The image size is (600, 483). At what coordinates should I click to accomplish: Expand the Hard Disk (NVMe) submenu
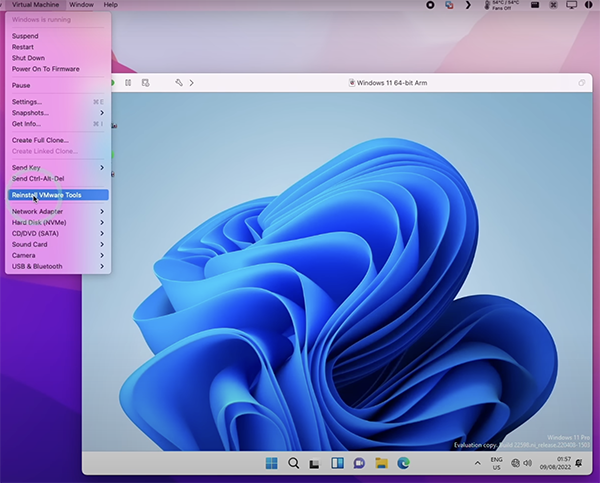click(x=58, y=223)
